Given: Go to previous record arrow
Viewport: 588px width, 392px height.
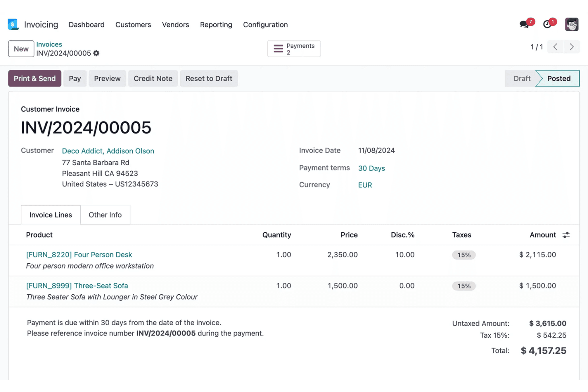Looking at the screenshot, I should click(555, 47).
